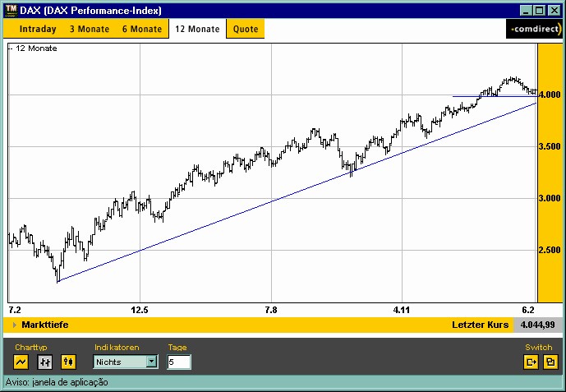
Task: Click the 3.000 price axis label
Action: [550, 198]
